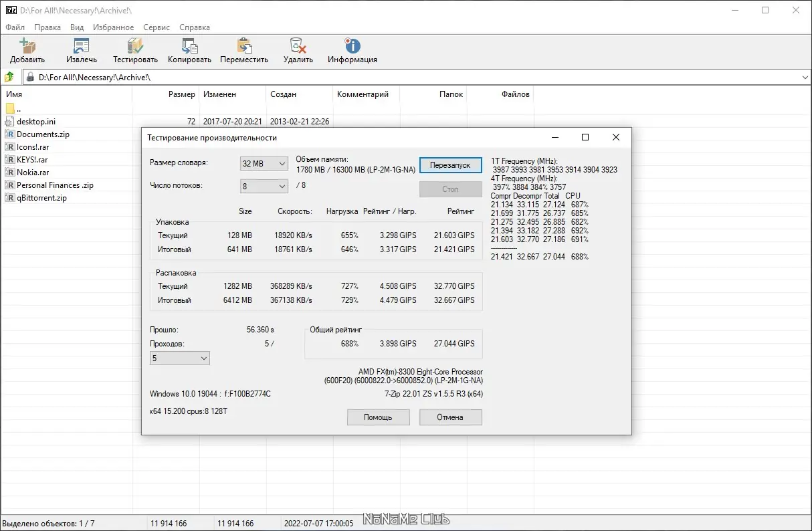Click the 7-Zip app icon in title bar
Screen dimensions: 812x531
pos(11,10)
